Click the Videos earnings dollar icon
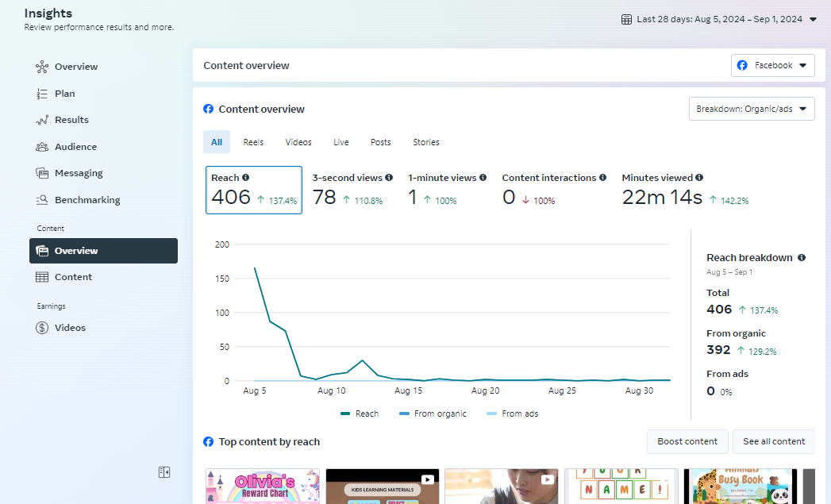831x504 pixels. click(x=42, y=328)
